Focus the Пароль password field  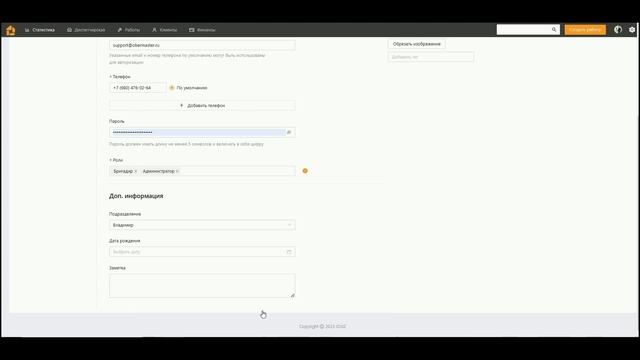point(202,132)
